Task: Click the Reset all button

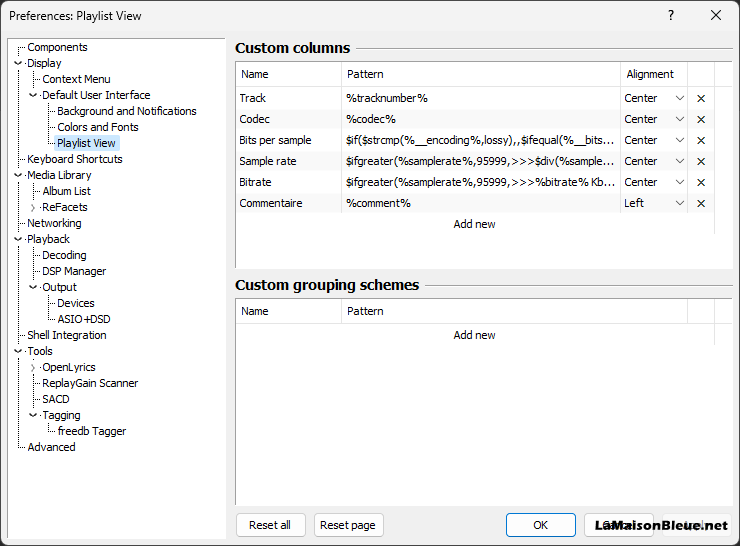Action: (x=270, y=525)
